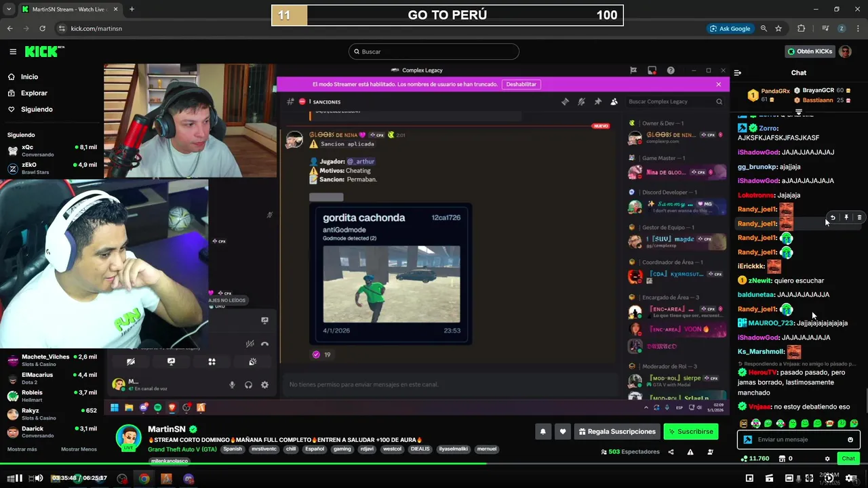This screenshot has width=868, height=488.
Task: Click Mostrar más in sidebar
Action: click(22, 449)
